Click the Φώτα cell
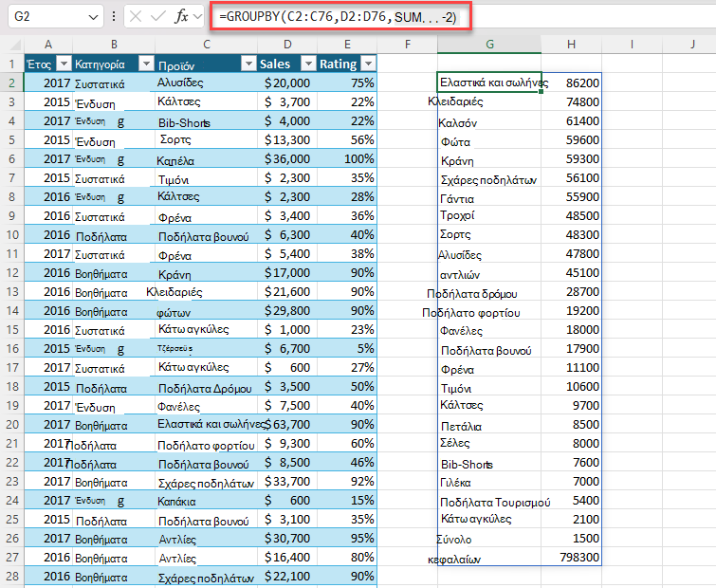This screenshot has width=716, height=588. coord(489,139)
